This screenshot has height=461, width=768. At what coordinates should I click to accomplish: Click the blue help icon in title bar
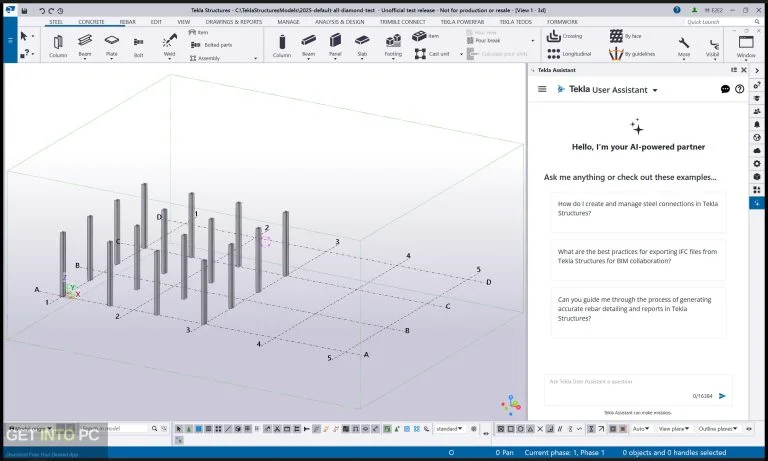[677, 10]
